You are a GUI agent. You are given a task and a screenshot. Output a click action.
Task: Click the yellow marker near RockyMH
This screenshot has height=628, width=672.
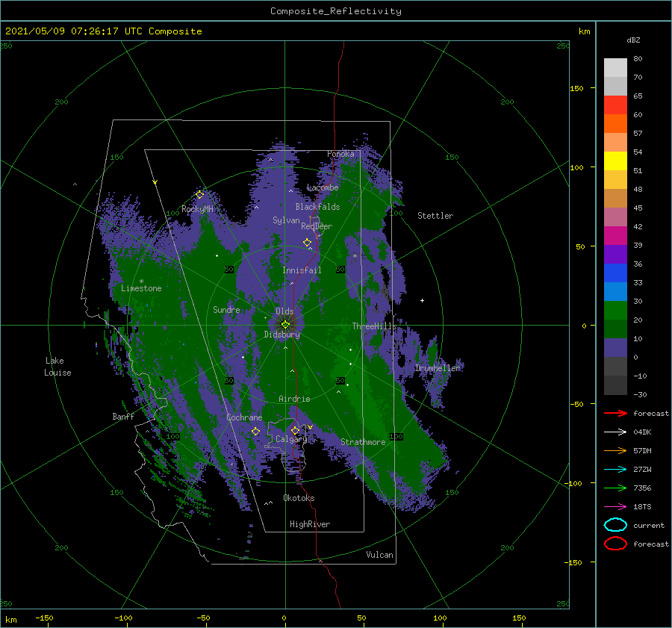pos(199,195)
